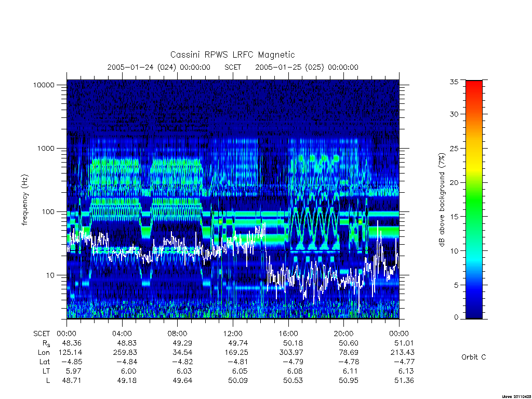Viewport: 532px width, 399px height.
Task: Click the color scale value 10
Action: [454, 251]
